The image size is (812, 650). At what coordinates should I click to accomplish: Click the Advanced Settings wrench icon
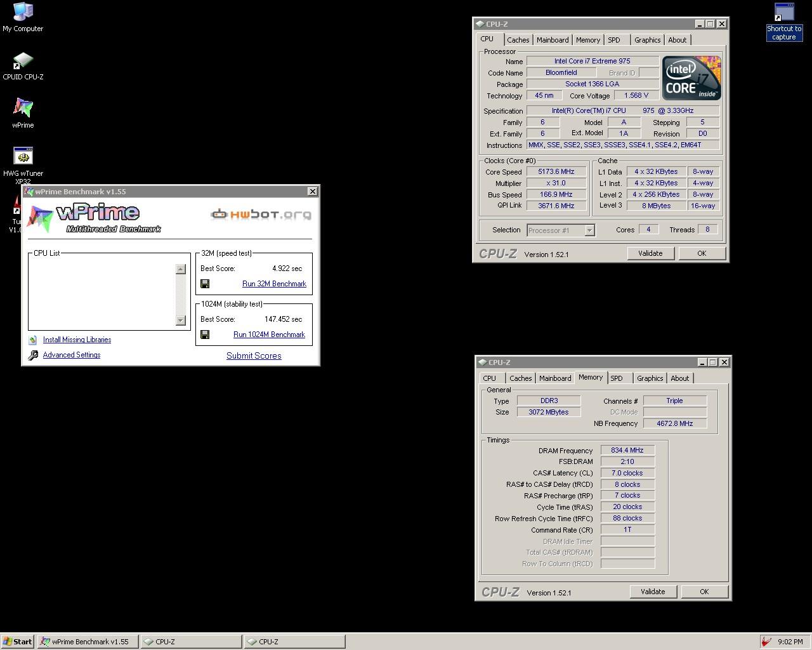click(x=33, y=355)
